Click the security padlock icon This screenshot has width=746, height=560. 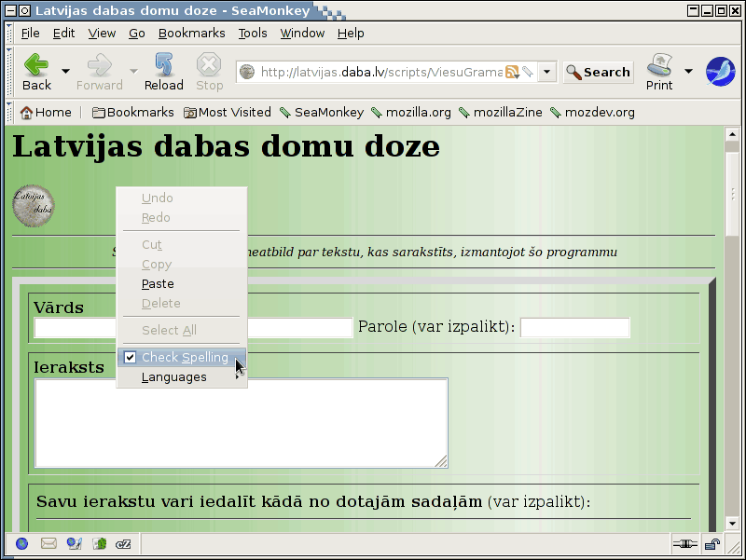coord(712,544)
